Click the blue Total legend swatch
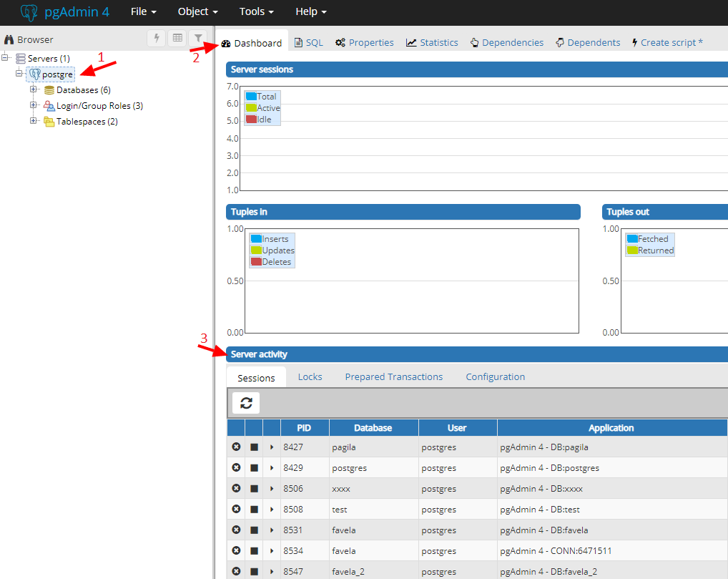728x579 pixels. point(251,97)
